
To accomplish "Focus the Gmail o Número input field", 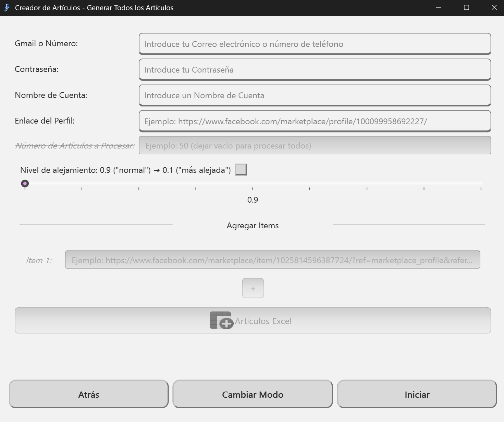I will (315, 44).
